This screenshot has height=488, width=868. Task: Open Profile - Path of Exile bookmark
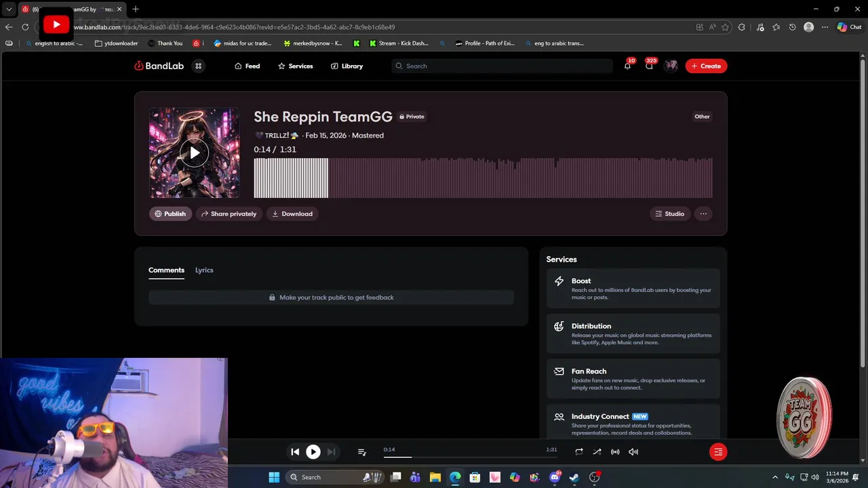click(485, 43)
